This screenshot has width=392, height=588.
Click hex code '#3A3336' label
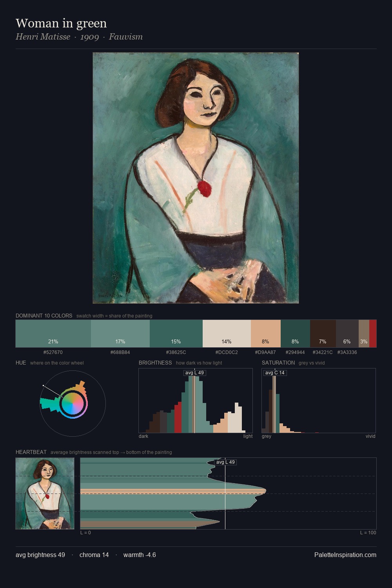(x=347, y=352)
